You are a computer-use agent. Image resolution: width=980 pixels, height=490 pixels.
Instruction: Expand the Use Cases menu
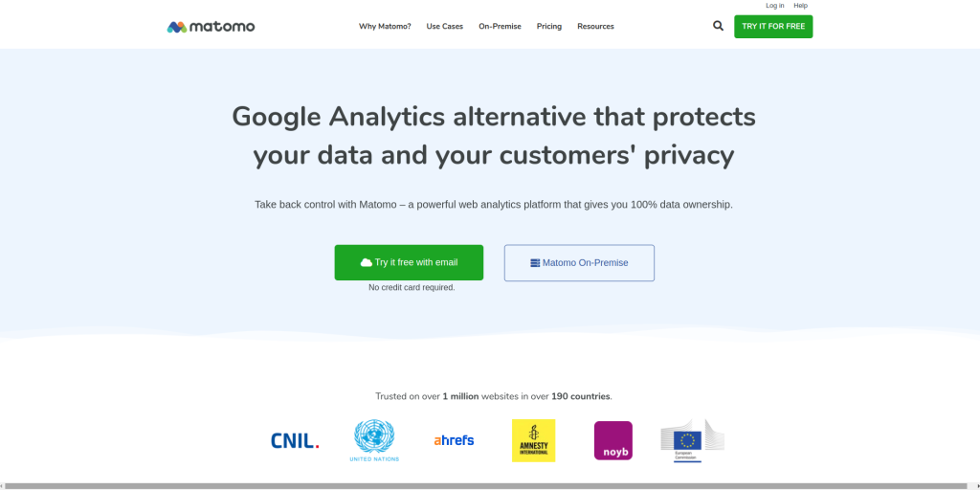(x=445, y=26)
